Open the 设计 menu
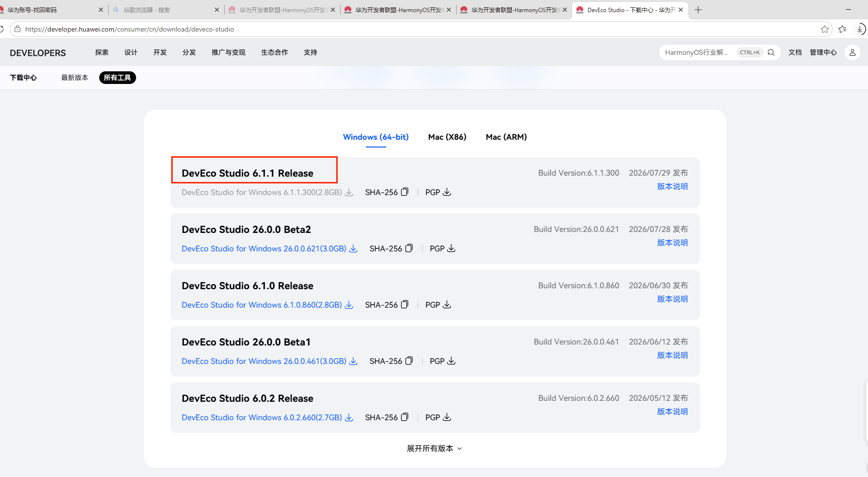Image resolution: width=868 pixels, height=477 pixels. pyautogui.click(x=131, y=52)
